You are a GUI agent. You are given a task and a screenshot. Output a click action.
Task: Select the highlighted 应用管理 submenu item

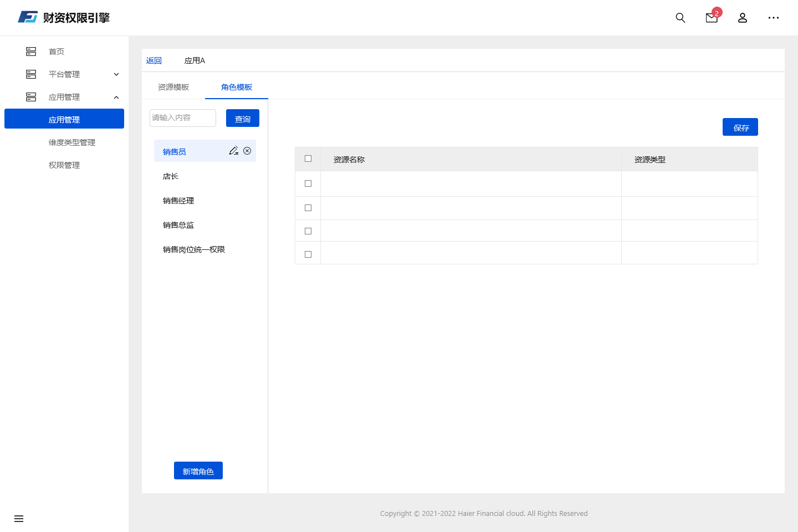point(64,119)
